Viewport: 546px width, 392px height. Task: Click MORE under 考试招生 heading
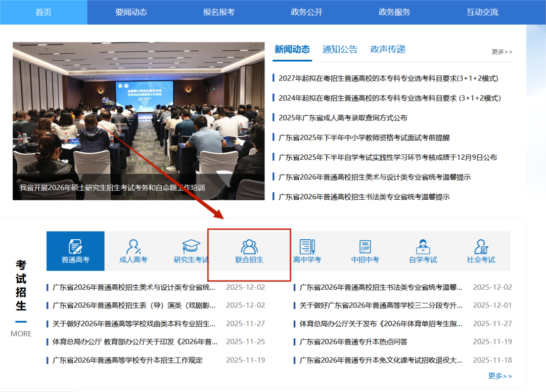coord(21,334)
